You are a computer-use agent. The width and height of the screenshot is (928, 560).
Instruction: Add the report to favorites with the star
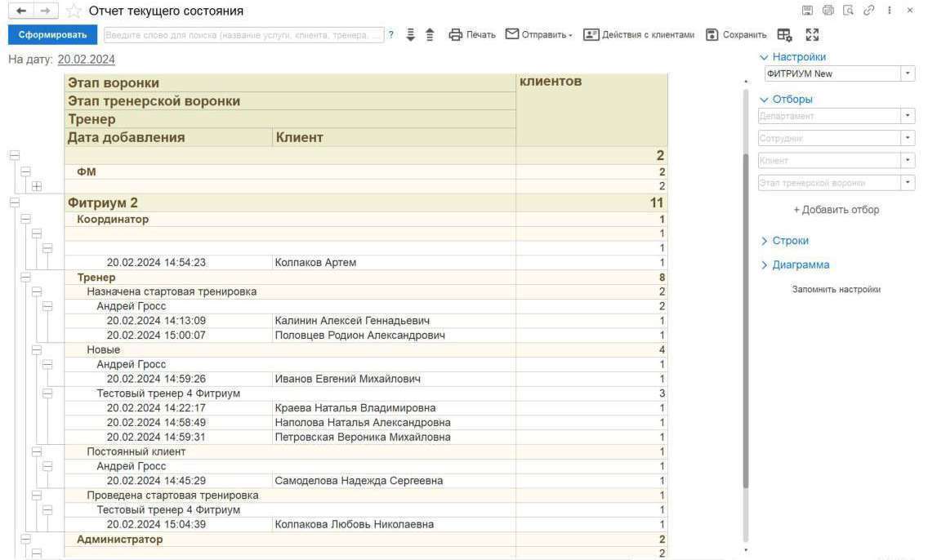74,11
